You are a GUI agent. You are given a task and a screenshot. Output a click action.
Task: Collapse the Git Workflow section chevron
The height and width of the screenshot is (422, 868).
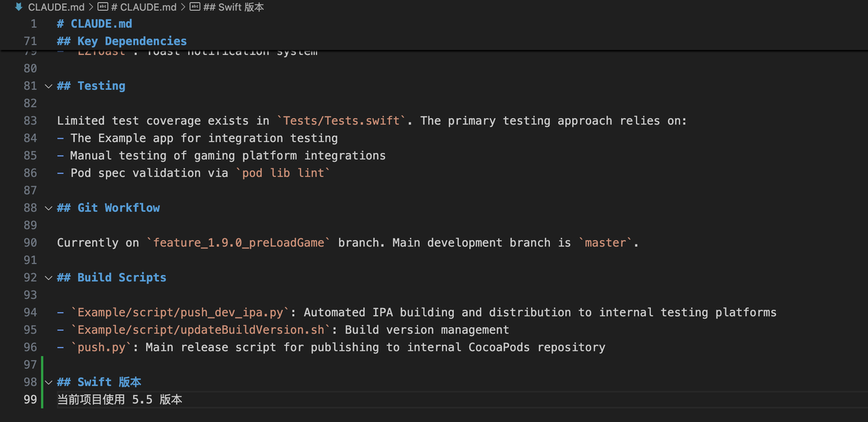(48, 208)
